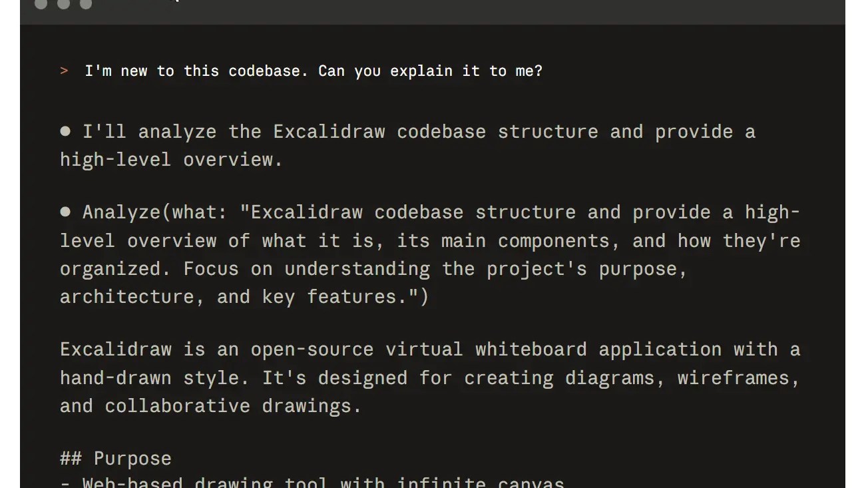Viewport: 868px width, 488px height.
Task: Click the line beginning "organized. Focus on understanding"
Action: tap(373, 269)
